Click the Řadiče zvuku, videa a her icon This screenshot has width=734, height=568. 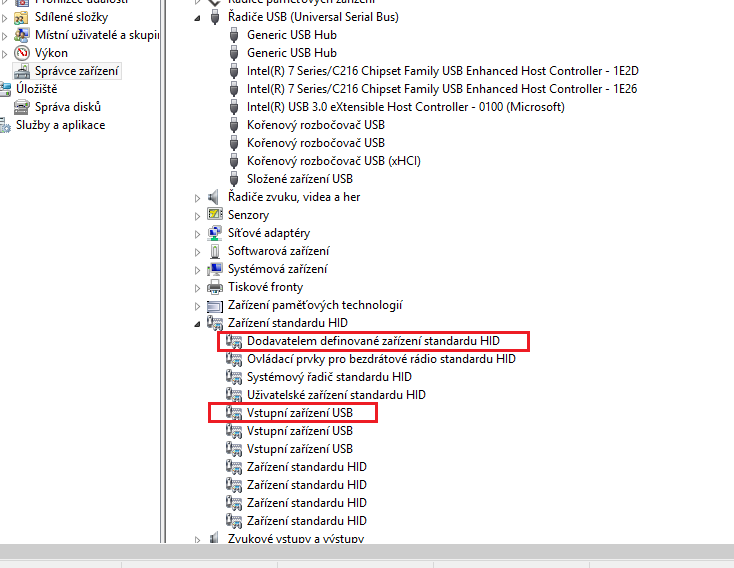pyautogui.click(x=214, y=197)
